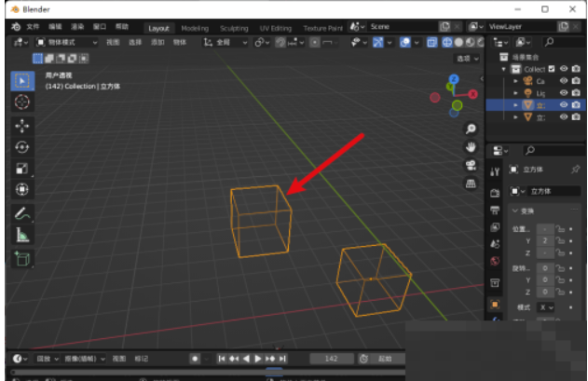
Task: Play the animation
Action: click(258, 359)
